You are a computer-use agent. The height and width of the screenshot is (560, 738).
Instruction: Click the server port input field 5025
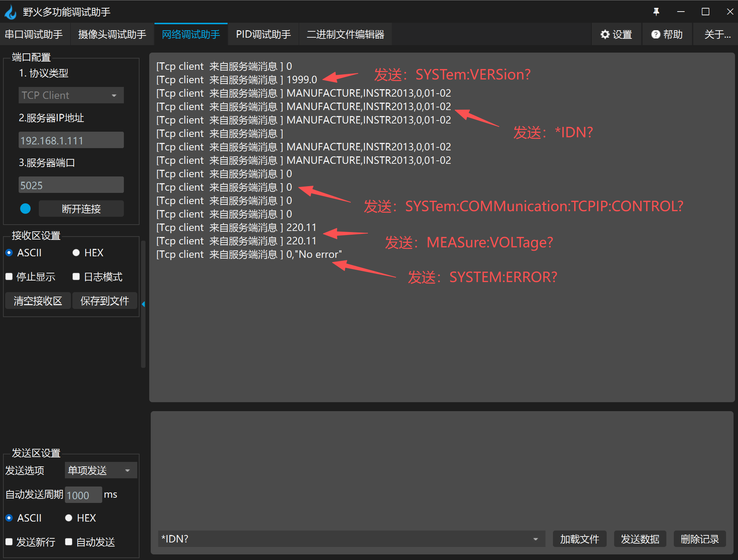coord(71,185)
